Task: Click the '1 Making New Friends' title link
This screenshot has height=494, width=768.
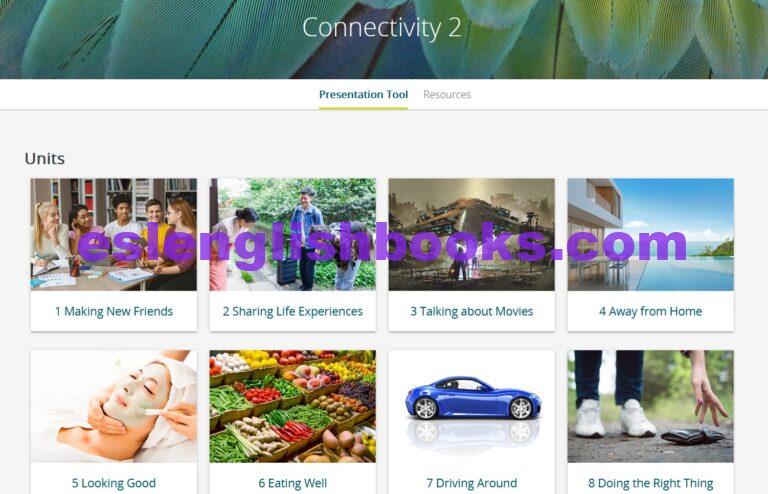Action: [x=114, y=311]
